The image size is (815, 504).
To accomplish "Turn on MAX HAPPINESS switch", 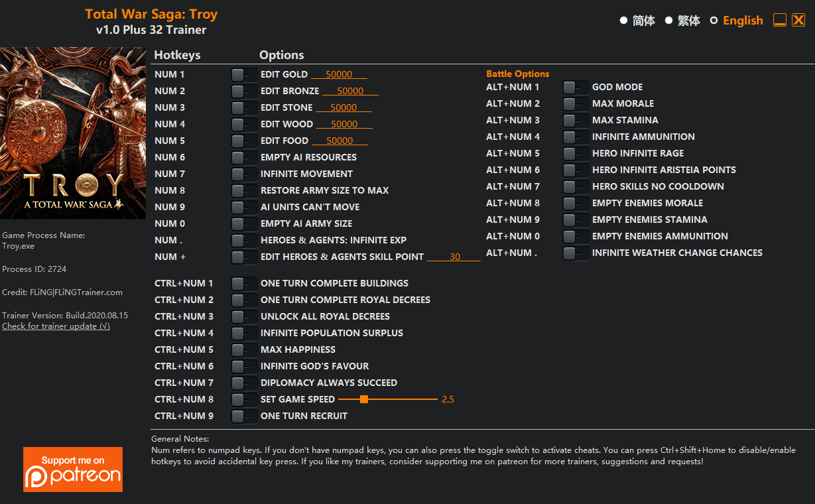I will click(x=244, y=350).
